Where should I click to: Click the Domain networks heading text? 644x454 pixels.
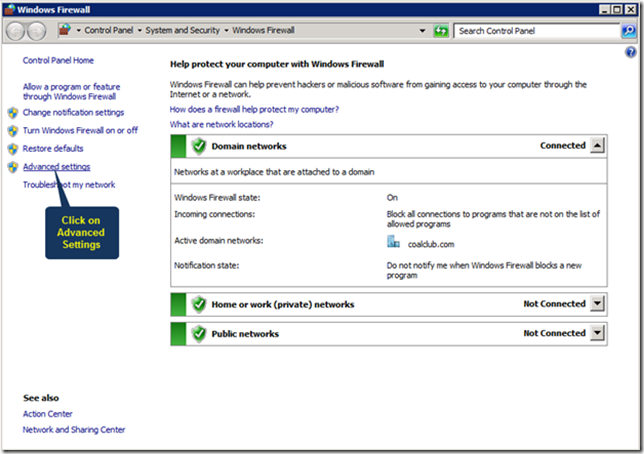click(249, 146)
